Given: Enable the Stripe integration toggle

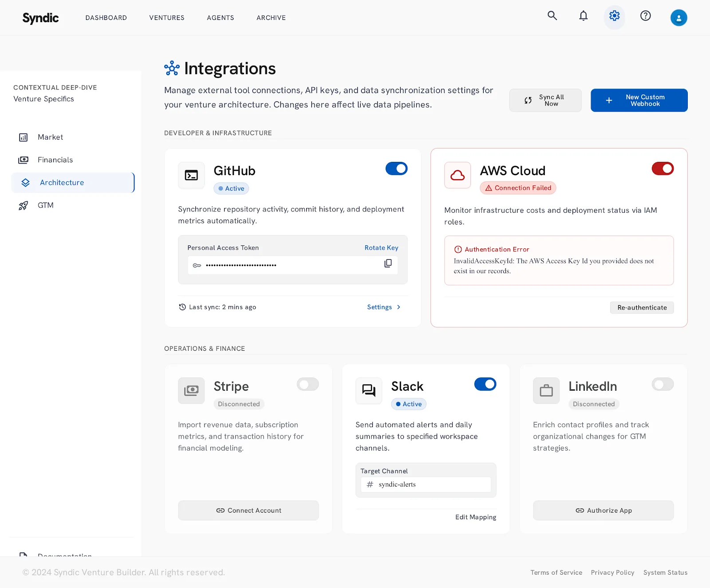Looking at the screenshot, I should [x=308, y=384].
